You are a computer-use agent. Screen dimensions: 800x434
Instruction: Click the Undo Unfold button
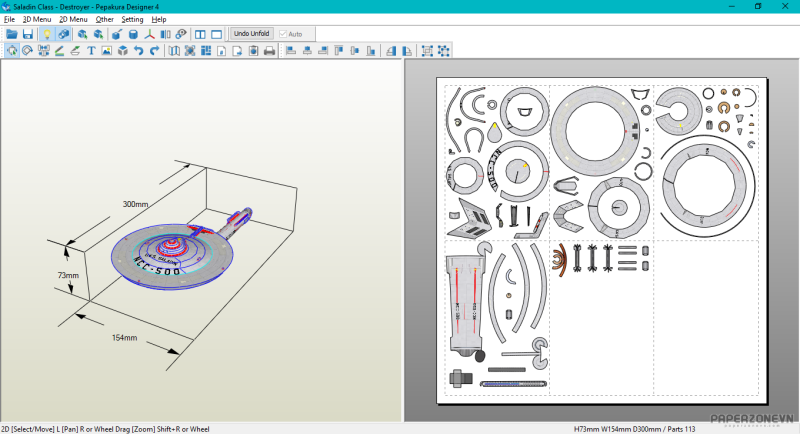click(x=252, y=34)
